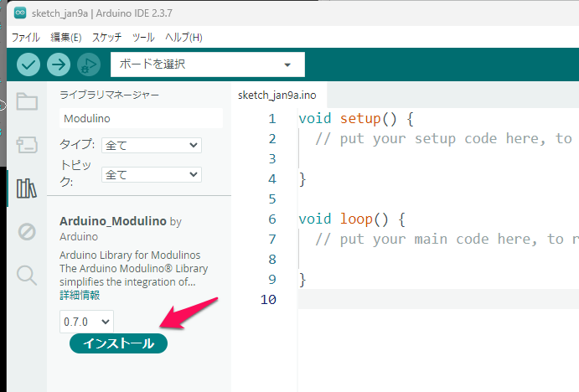Click the インストール button
This screenshot has height=392, width=579.
(x=118, y=343)
